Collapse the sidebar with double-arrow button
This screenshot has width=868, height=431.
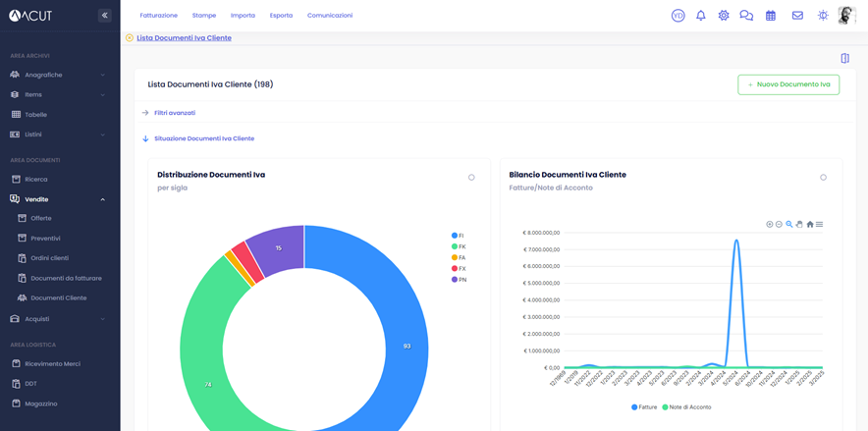[x=104, y=16]
